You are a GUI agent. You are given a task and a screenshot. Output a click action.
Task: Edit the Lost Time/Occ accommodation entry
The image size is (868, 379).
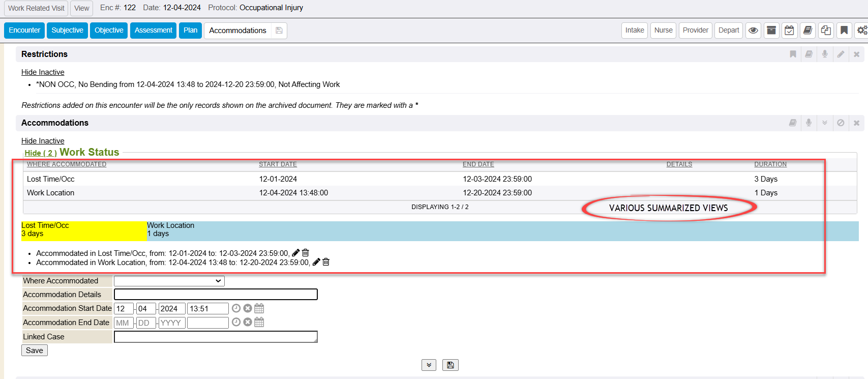(296, 253)
